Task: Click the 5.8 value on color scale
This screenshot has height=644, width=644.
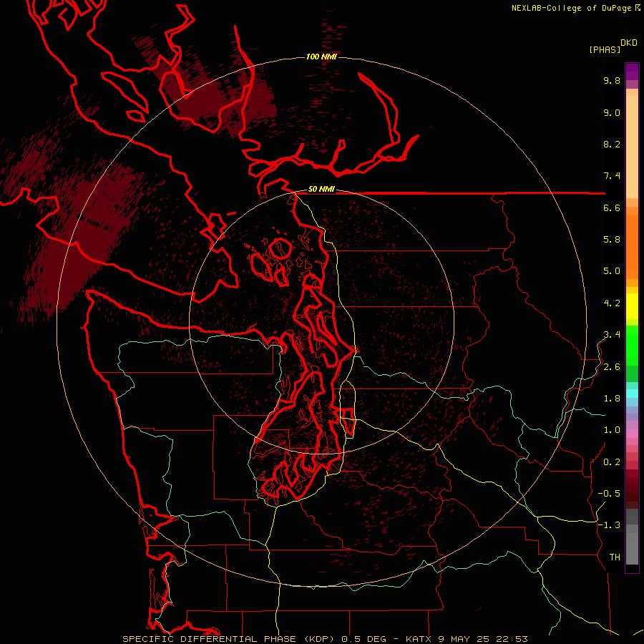Action: tap(612, 240)
